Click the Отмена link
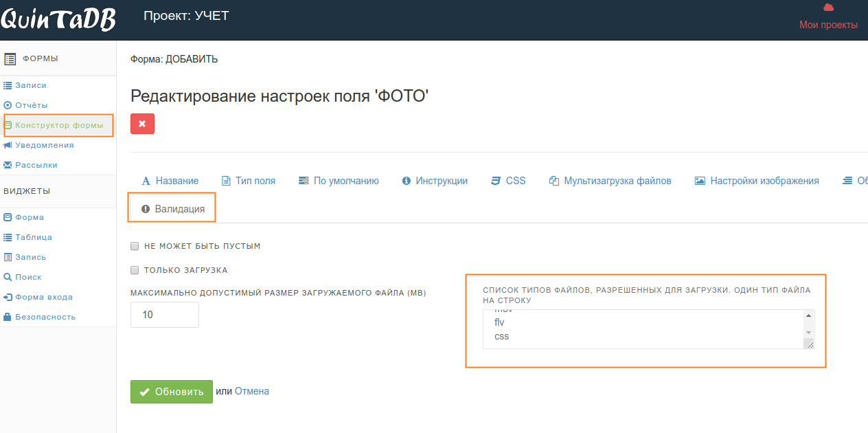Viewport: 868px width, 433px height. coord(252,391)
